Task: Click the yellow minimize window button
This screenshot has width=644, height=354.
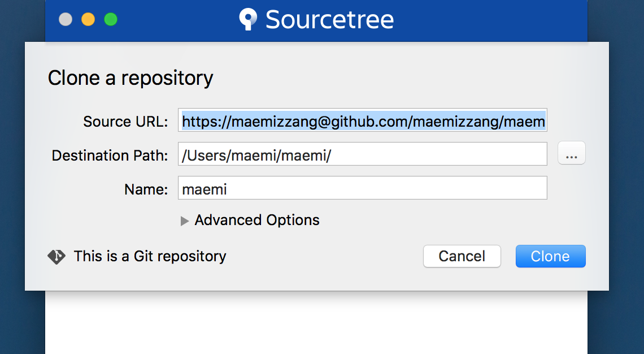Action: coord(88,19)
